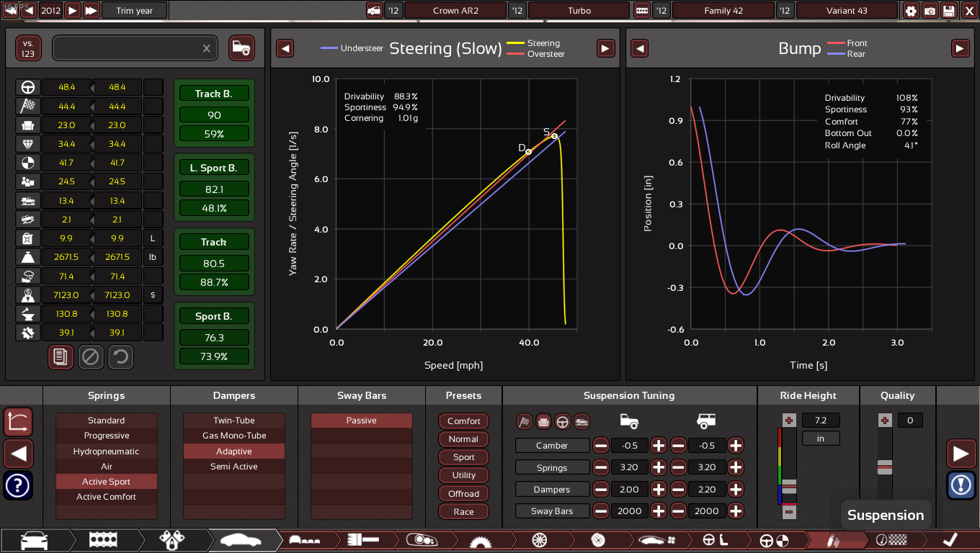Select Air springs
This screenshot has width=980, height=553.
[107, 467]
